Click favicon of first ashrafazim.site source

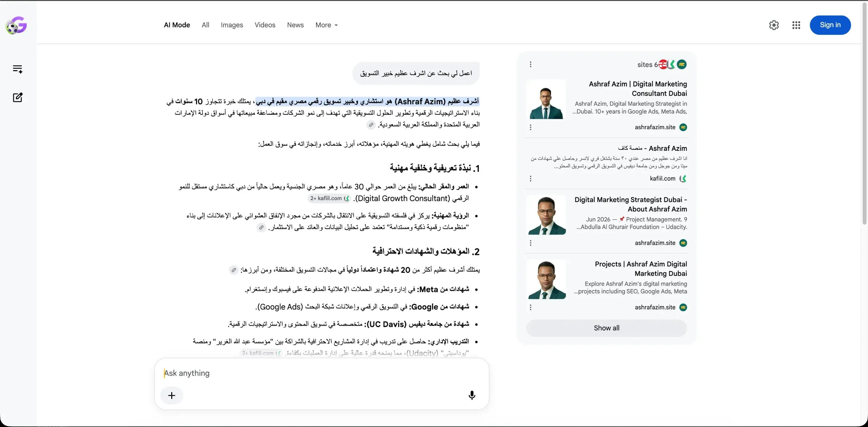(x=683, y=127)
